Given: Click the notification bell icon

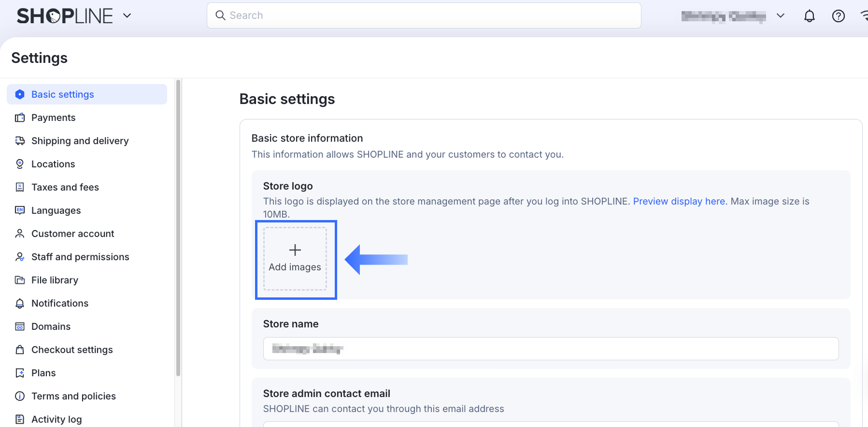Looking at the screenshot, I should [x=810, y=16].
